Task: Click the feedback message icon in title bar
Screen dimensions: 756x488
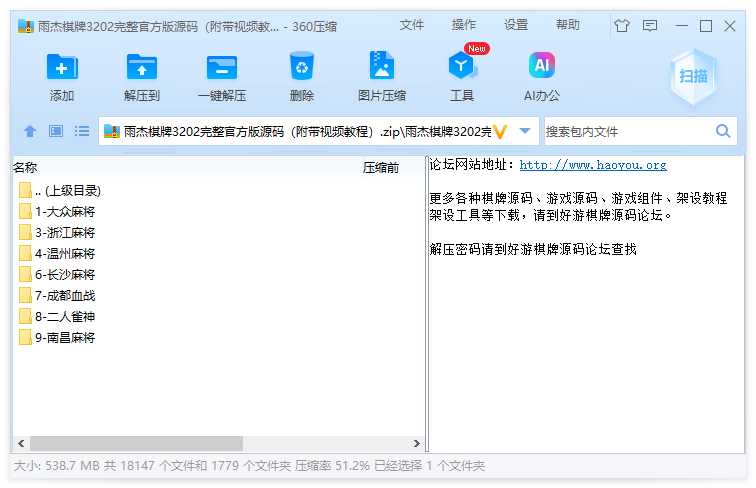Action: click(x=650, y=25)
